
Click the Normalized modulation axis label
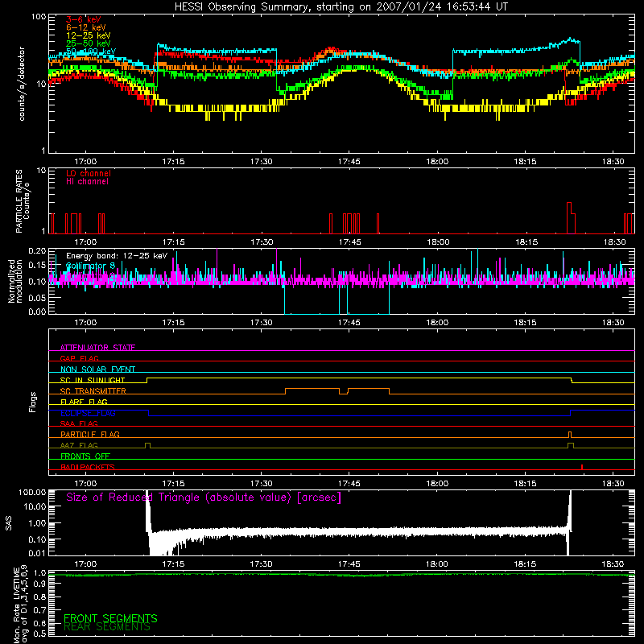(x=15, y=281)
